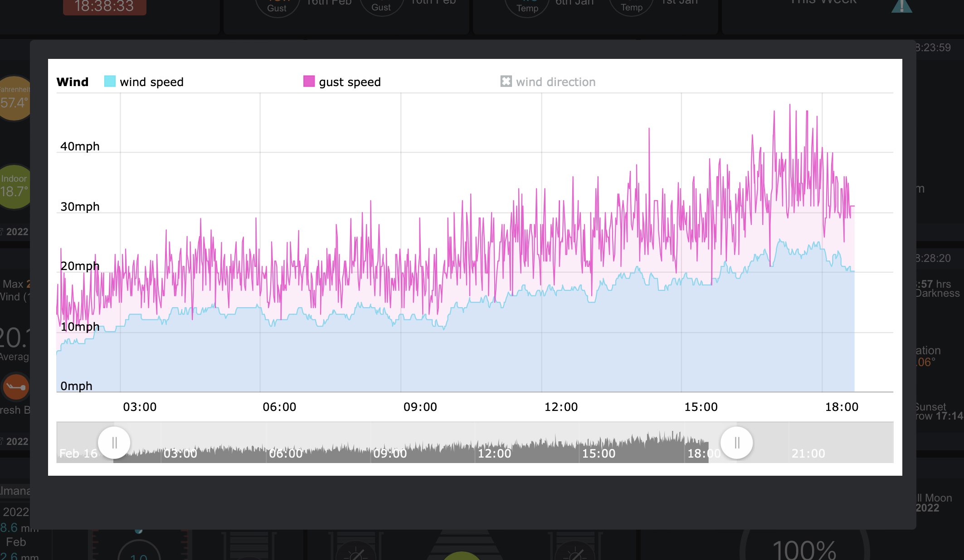Toggle the gust speed series legend

point(349,82)
